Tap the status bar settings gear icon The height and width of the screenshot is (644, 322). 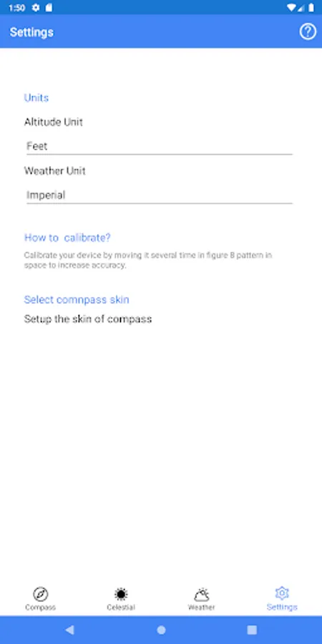pyautogui.click(x=36, y=7)
